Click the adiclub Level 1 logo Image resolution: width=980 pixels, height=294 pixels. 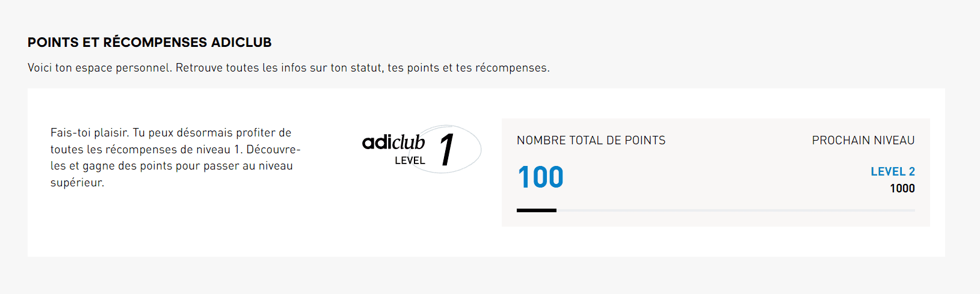tap(422, 149)
